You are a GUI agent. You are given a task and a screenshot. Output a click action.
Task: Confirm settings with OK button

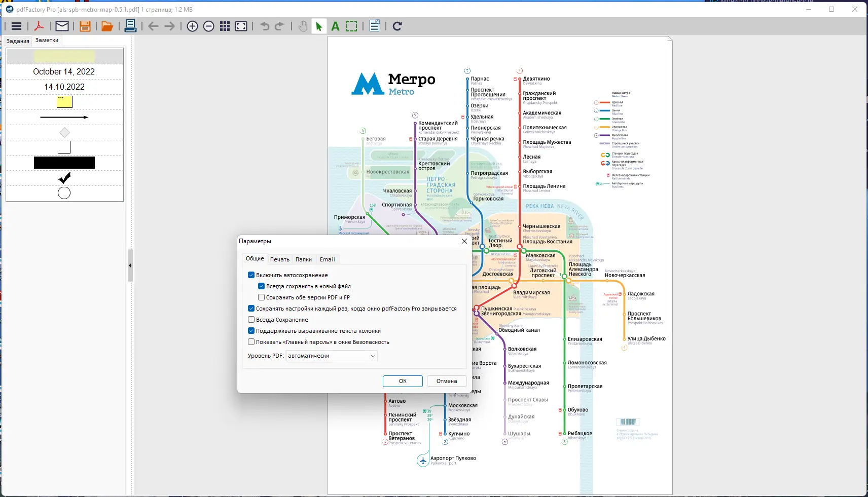coord(403,381)
